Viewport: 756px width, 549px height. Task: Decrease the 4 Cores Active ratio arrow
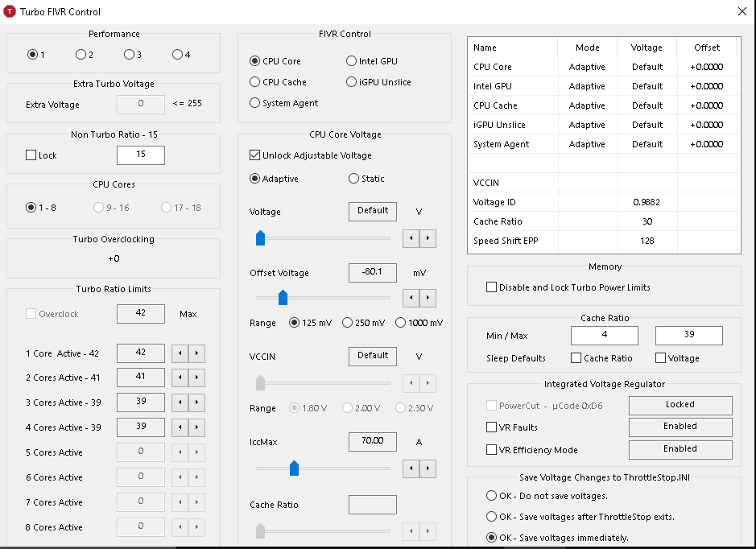[x=180, y=428]
